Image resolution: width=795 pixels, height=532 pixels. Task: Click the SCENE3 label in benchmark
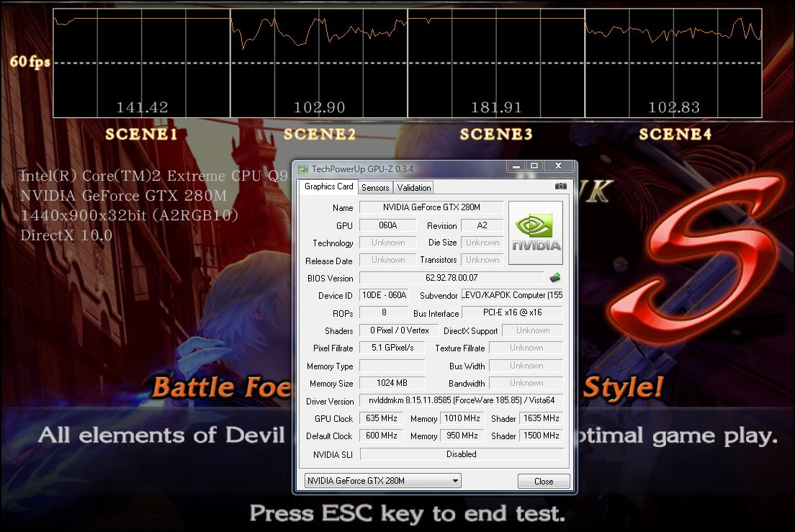click(496, 135)
